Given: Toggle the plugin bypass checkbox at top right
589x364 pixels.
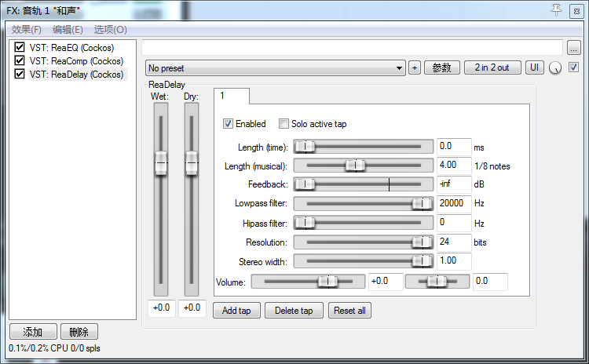Looking at the screenshot, I should (573, 67).
